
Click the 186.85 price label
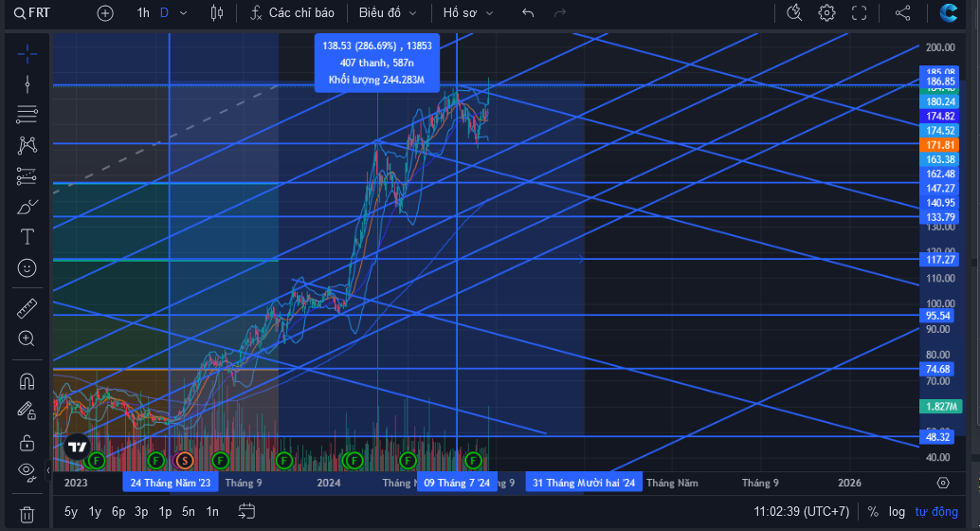coord(939,82)
